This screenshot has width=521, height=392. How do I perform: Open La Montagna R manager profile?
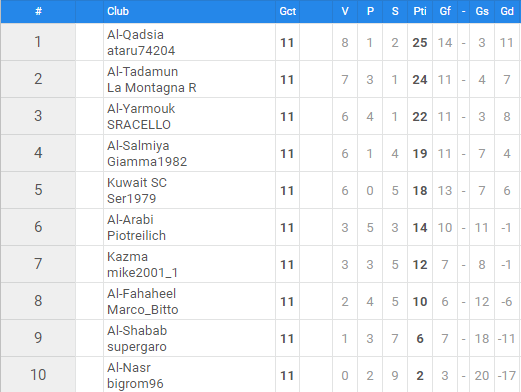pyautogui.click(x=152, y=88)
